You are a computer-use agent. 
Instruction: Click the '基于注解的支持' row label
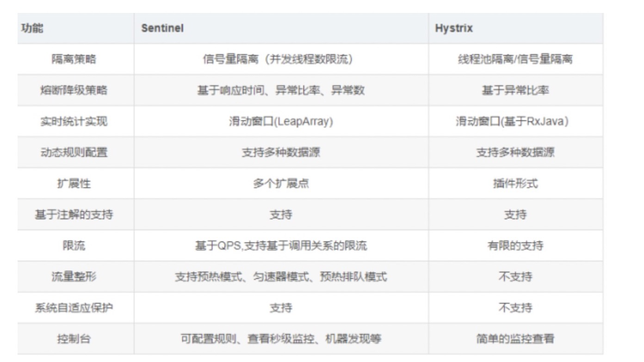[x=74, y=214]
